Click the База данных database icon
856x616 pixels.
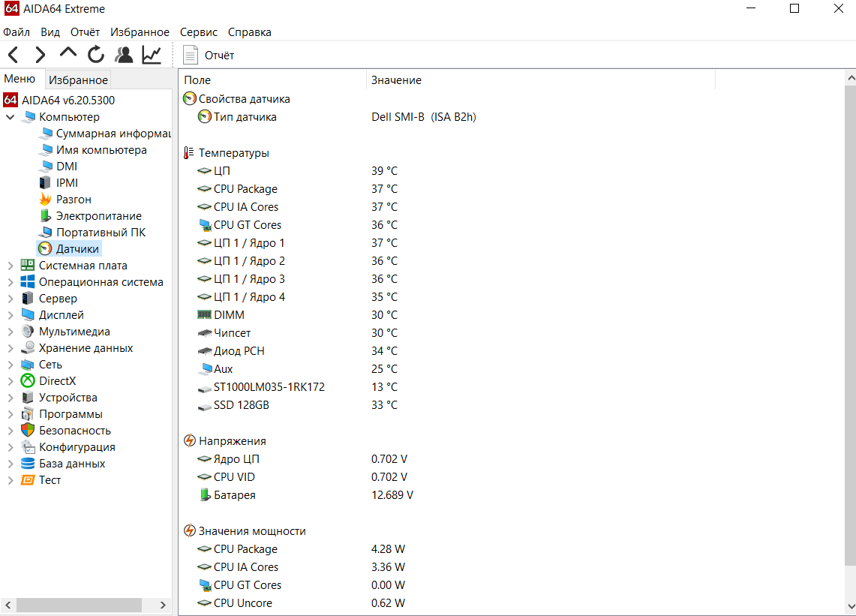pyautogui.click(x=27, y=464)
